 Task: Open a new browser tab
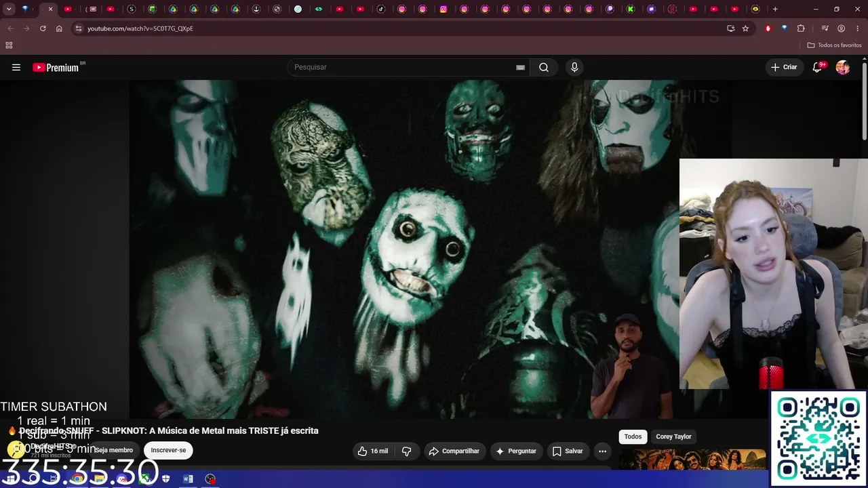pos(775,9)
